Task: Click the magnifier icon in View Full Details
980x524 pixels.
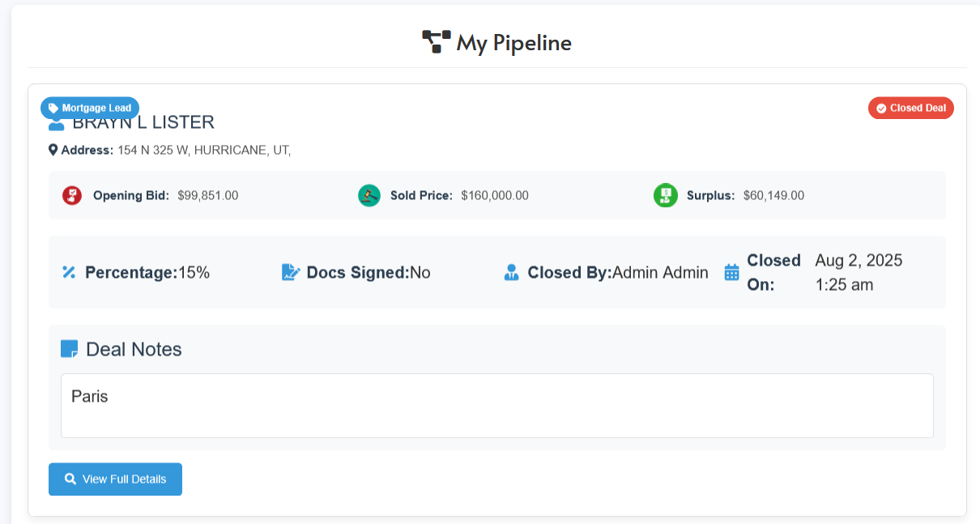Action: pyautogui.click(x=70, y=479)
